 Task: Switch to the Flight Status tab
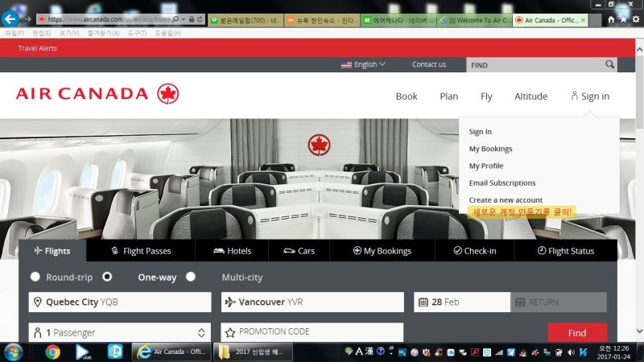click(x=566, y=251)
